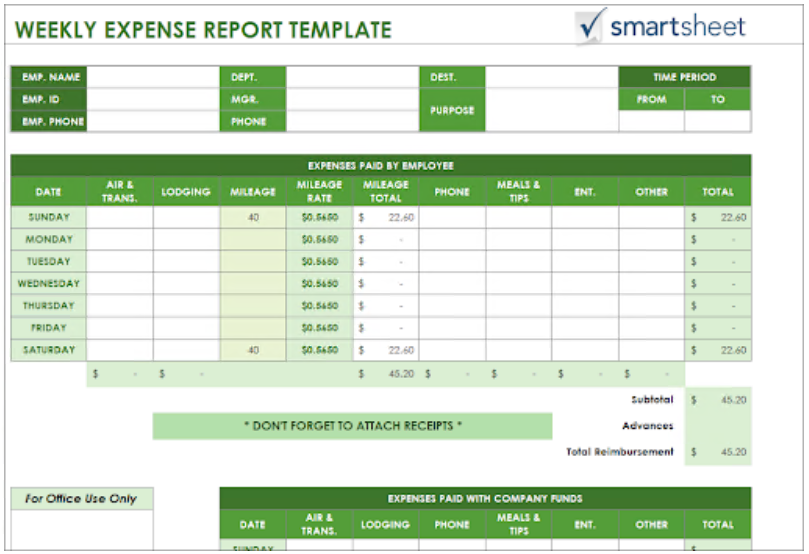
Task: Click the Total Reimbursement value cell
Action: [718, 452]
